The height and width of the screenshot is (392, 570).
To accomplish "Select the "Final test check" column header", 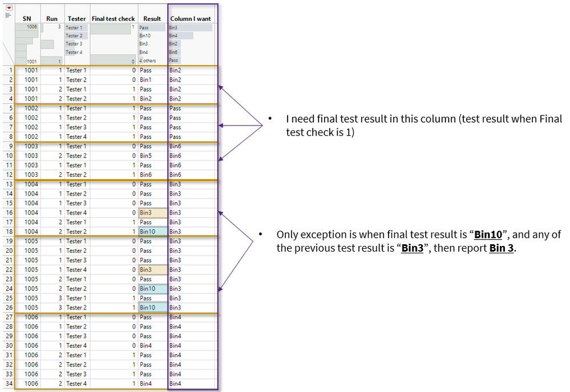I will click(113, 18).
